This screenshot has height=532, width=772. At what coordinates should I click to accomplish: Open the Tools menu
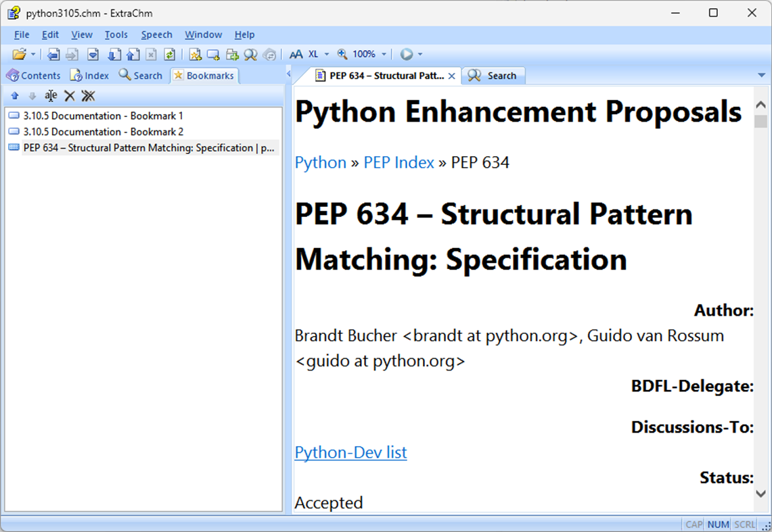tap(116, 35)
